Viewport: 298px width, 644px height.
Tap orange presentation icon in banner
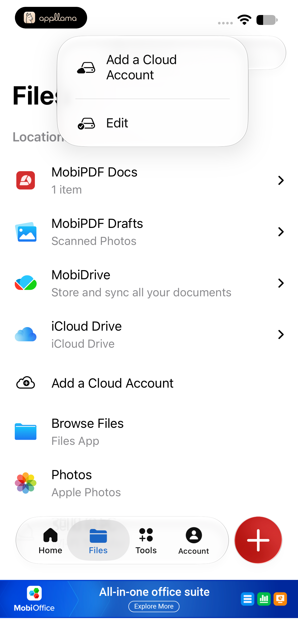pos(280,599)
